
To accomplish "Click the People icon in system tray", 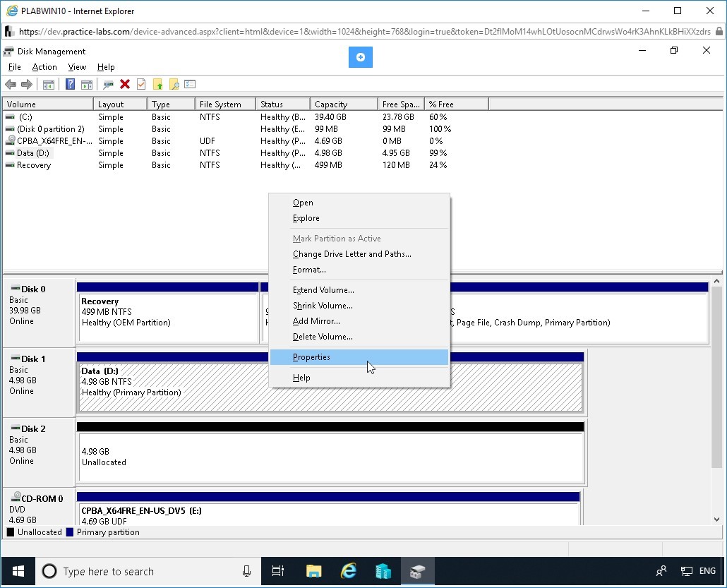I will (661, 571).
